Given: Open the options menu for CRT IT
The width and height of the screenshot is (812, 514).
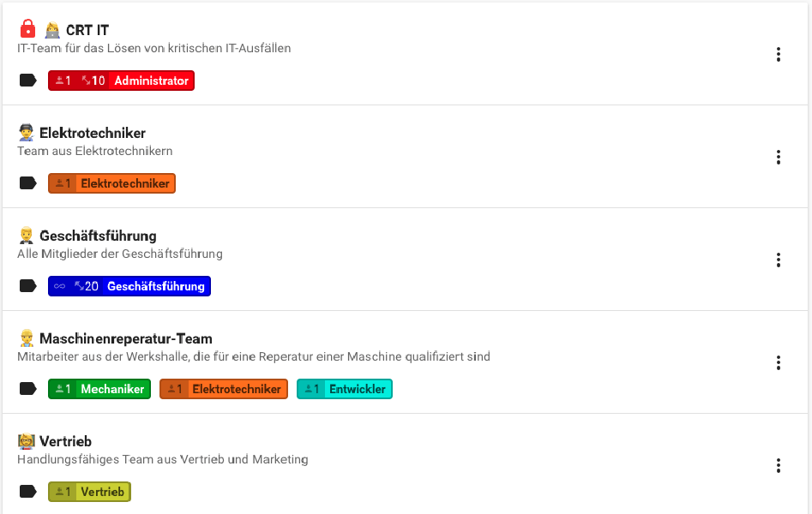Looking at the screenshot, I should click(779, 54).
